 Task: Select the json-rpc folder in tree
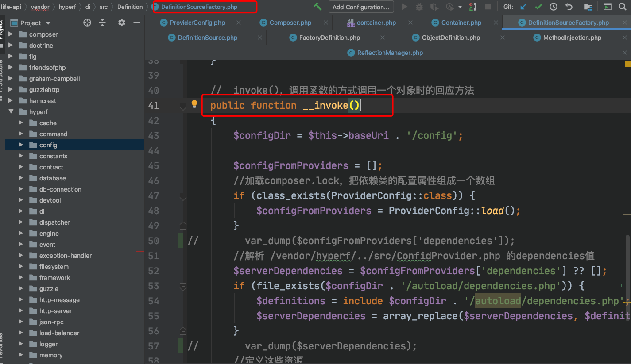(x=51, y=322)
